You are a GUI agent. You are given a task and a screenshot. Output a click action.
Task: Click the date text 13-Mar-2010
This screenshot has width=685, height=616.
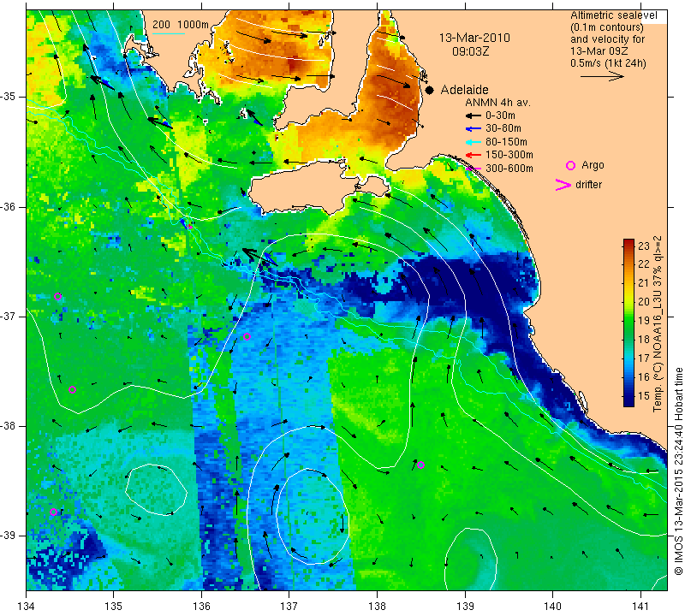[474, 38]
